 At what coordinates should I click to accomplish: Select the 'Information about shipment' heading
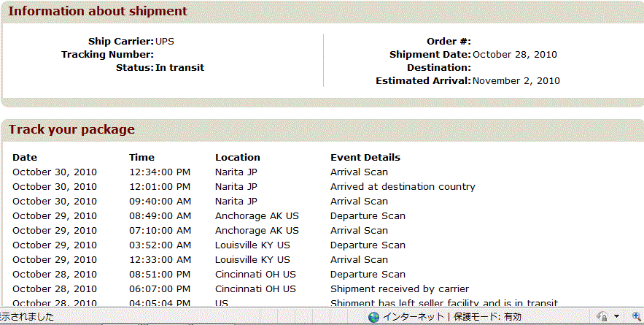coord(98,11)
